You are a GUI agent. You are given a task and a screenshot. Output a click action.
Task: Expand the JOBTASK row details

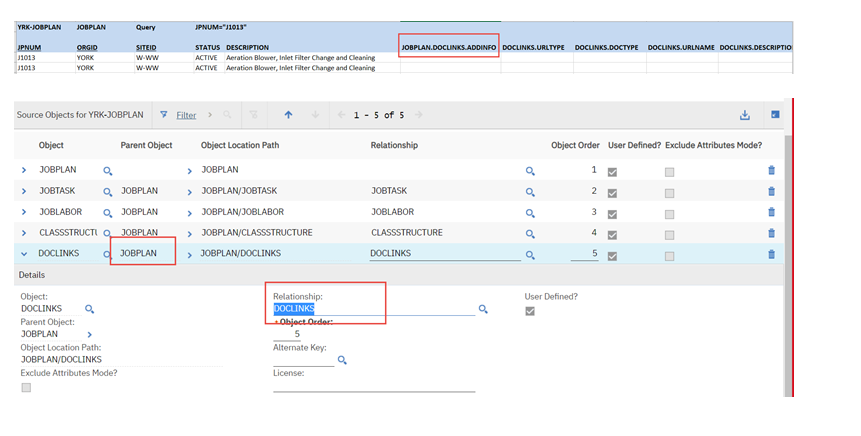click(x=24, y=191)
